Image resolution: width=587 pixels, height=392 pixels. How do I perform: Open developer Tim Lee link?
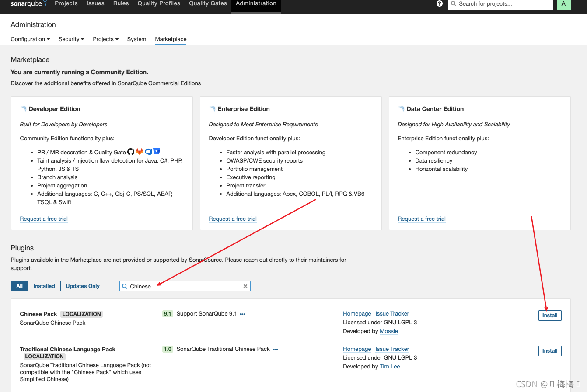pos(390,367)
